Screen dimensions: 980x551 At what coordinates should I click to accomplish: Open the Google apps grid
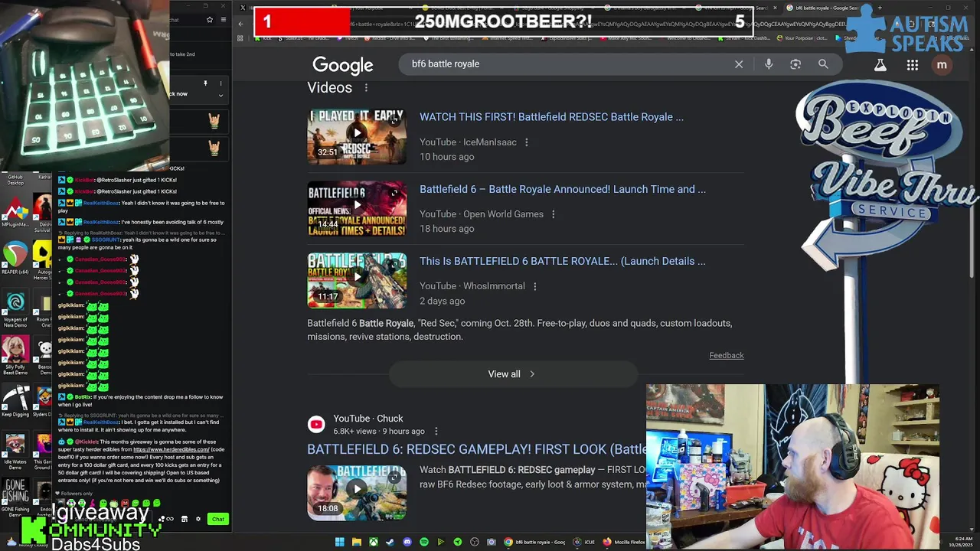coord(913,65)
